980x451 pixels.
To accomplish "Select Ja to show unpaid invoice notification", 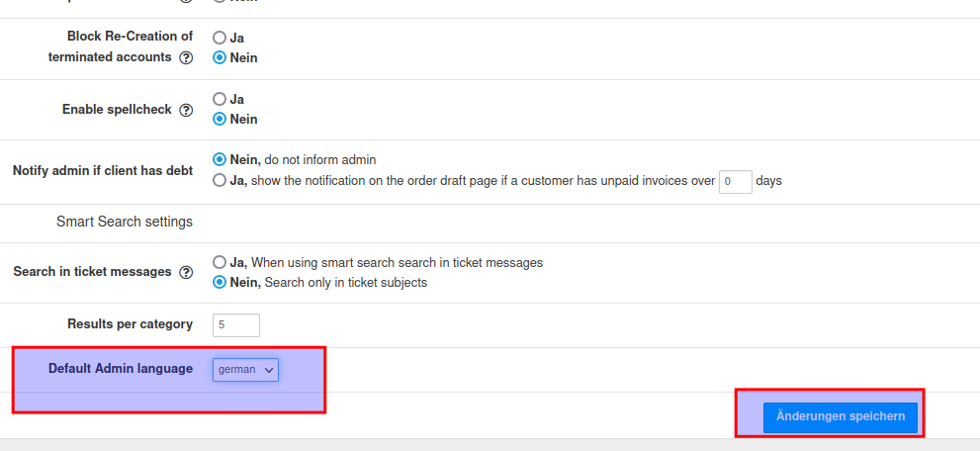I will tap(220, 181).
